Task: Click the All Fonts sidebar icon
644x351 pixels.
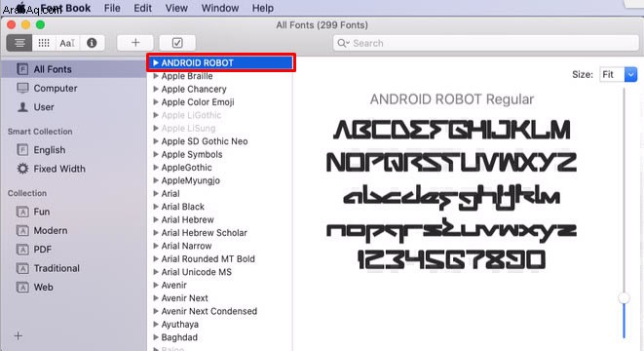Action: pyautogui.click(x=22, y=69)
